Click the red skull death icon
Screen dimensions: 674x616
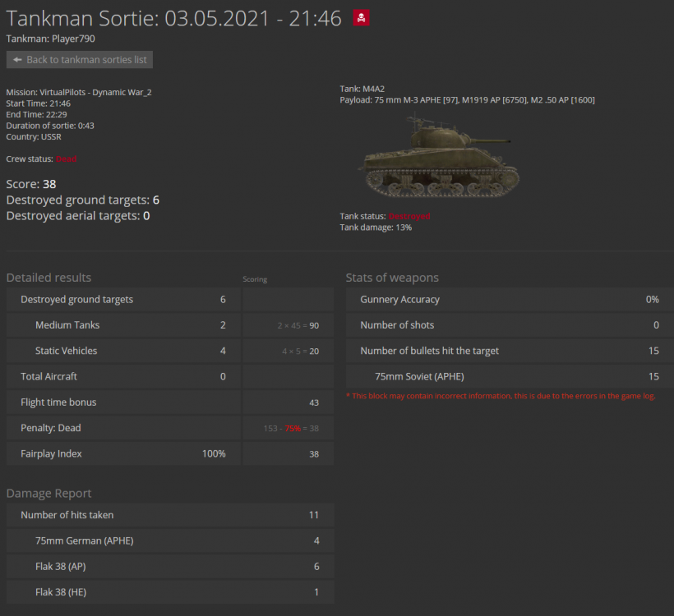click(x=361, y=18)
